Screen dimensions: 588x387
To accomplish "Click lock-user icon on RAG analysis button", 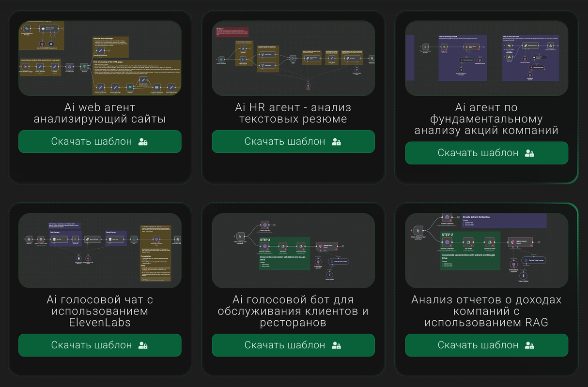I will coord(529,345).
